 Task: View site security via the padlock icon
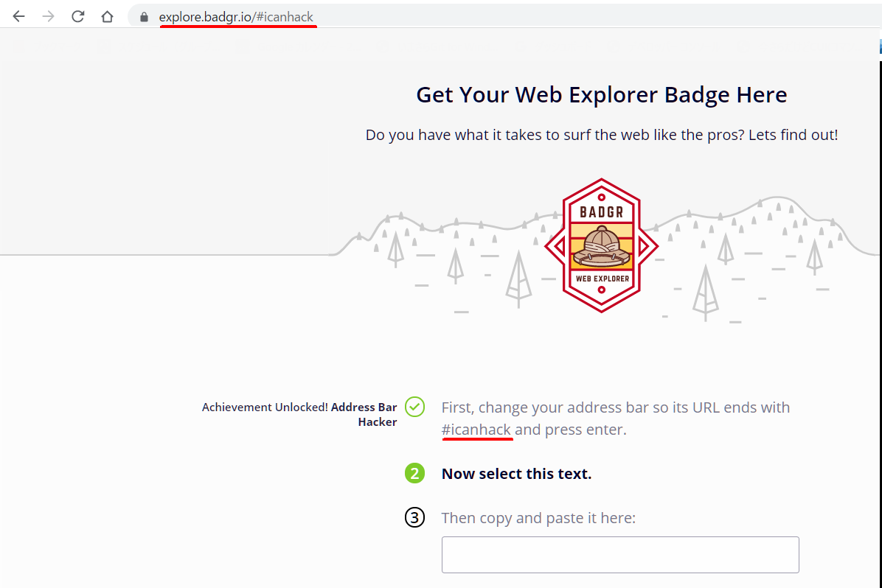tap(144, 18)
